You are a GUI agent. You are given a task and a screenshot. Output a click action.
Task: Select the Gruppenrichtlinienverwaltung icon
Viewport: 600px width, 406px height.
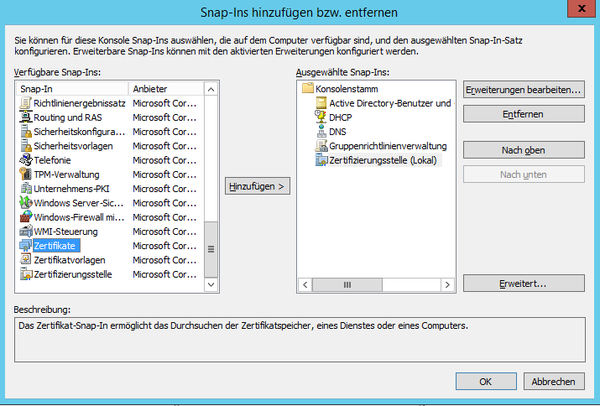point(321,145)
